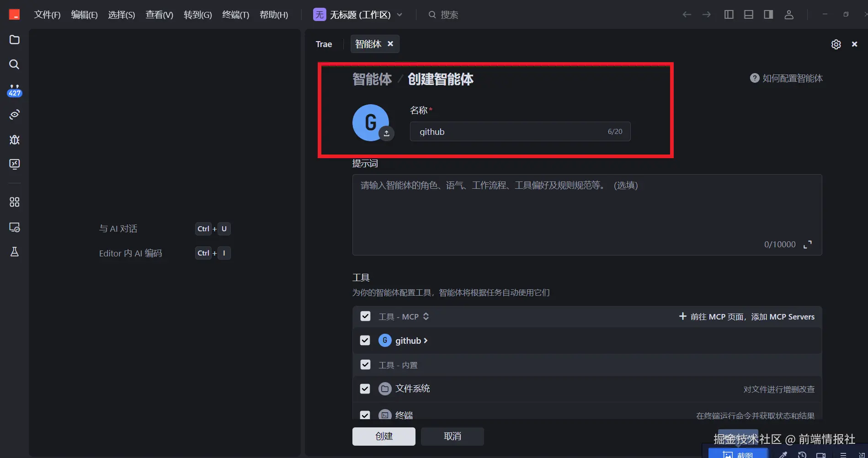
Task: Open the Testing flask icon in sidebar
Action: 15,252
